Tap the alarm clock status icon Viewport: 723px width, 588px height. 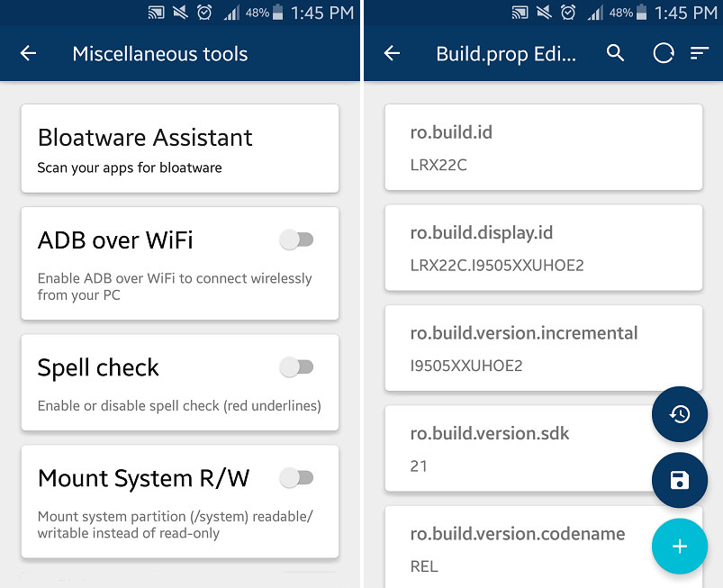(203, 13)
